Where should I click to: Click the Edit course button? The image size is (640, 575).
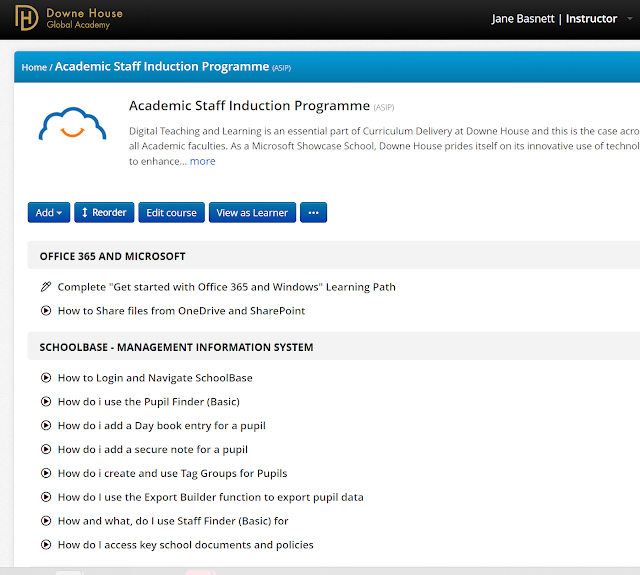(x=171, y=213)
